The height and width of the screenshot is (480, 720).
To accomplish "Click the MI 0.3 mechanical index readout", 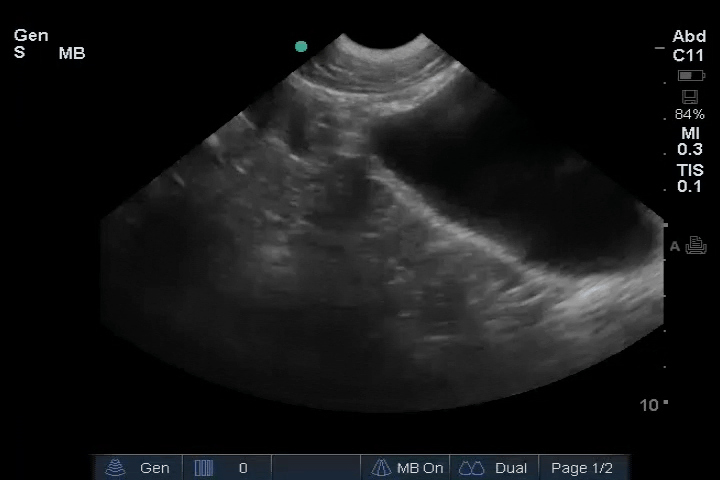I will pos(690,141).
